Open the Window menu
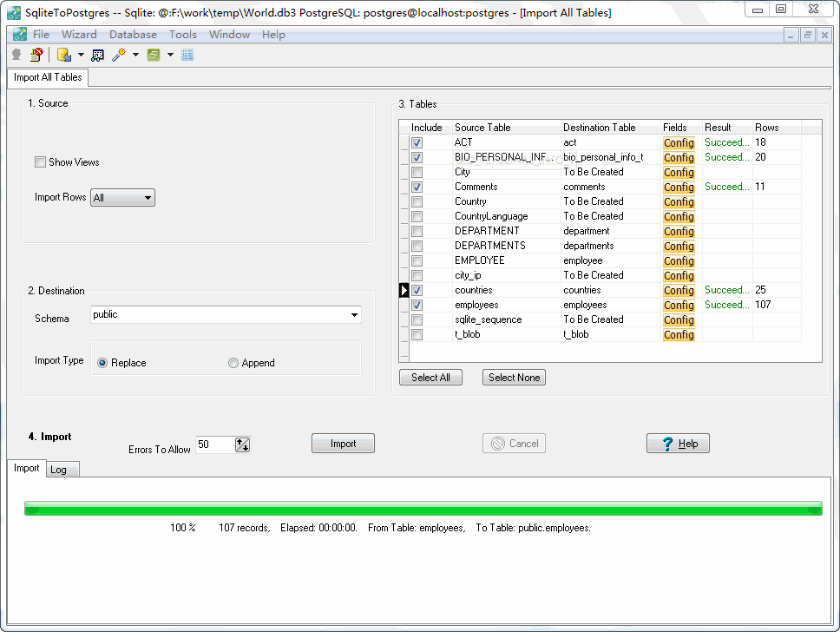Screen dimensions: 840x632 pyautogui.click(x=229, y=35)
